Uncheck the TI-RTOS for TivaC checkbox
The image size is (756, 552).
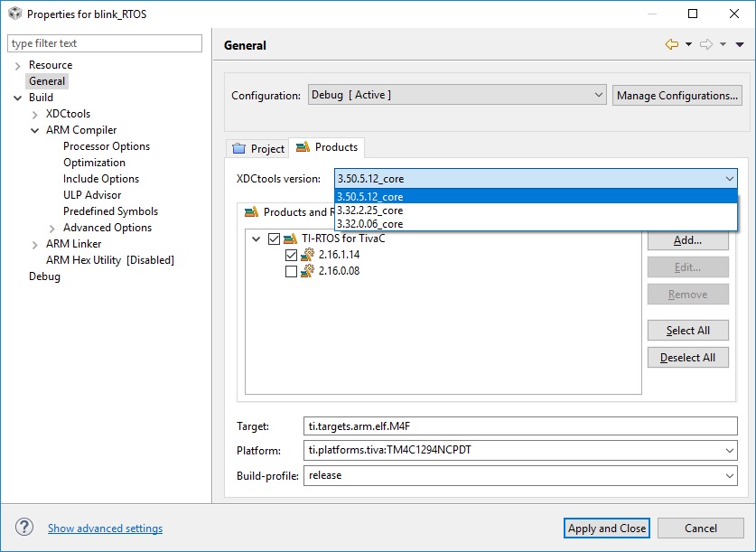click(274, 239)
